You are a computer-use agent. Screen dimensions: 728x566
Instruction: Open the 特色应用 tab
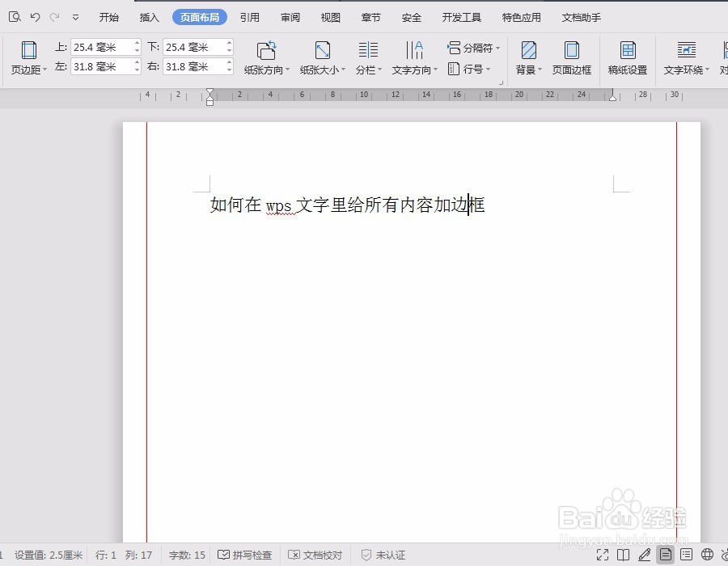(x=522, y=18)
